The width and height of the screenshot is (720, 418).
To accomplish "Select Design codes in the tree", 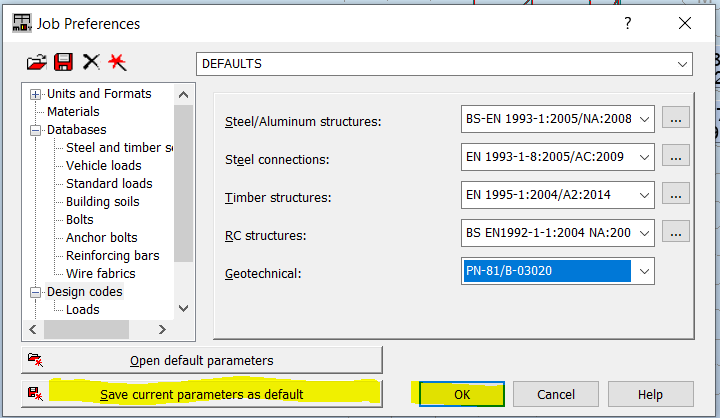I will point(84,292).
